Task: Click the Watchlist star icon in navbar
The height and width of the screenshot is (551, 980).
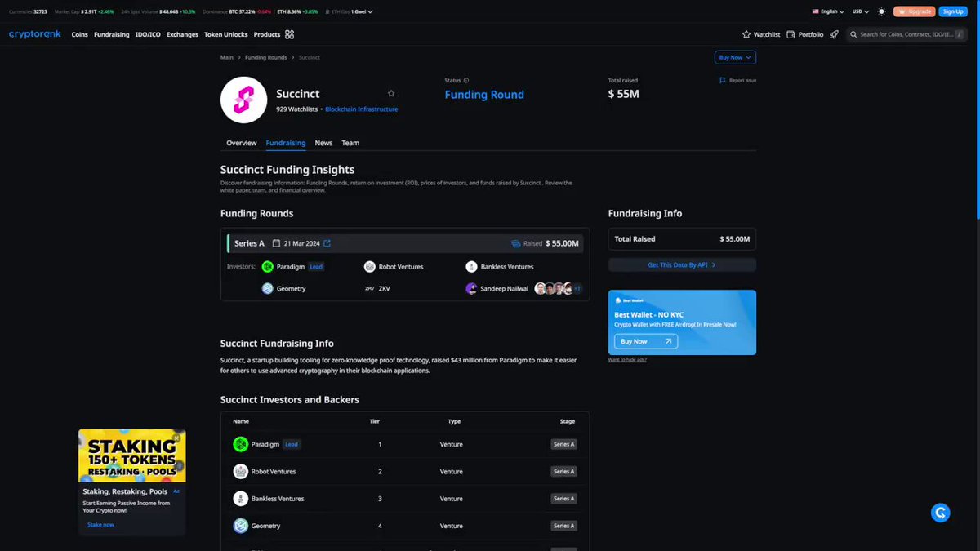Action: click(x=746, y=34)
